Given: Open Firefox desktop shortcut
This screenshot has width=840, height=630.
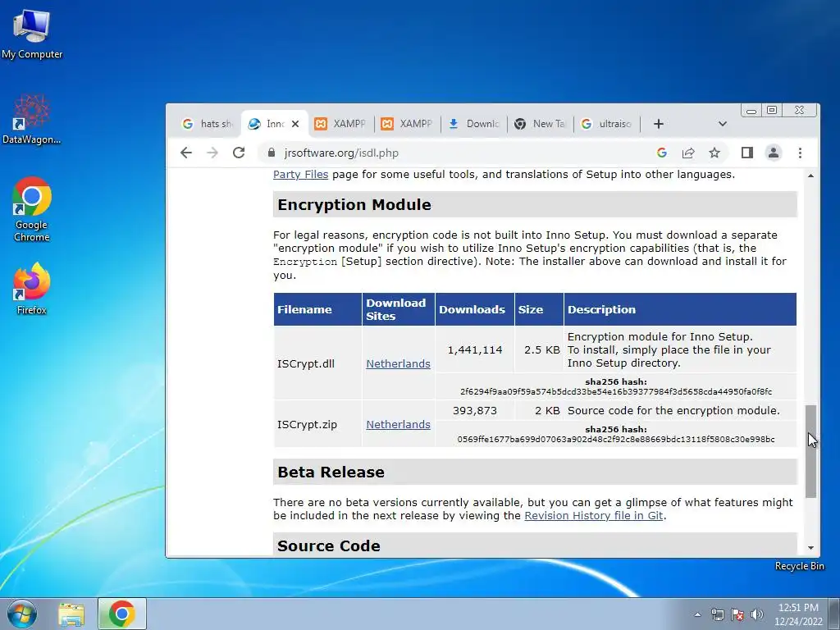Looking at the screenshot, I should 32,288.
